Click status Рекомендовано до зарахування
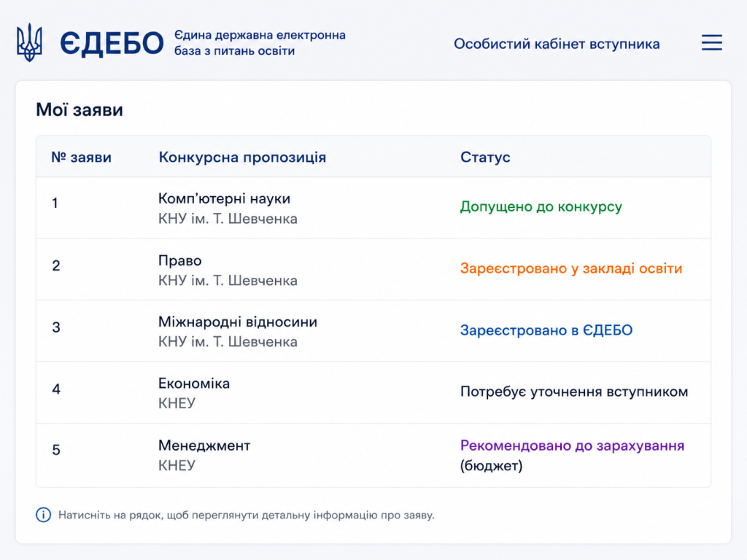The width and height of the screenshot is (747, 560). click(572, 446)
